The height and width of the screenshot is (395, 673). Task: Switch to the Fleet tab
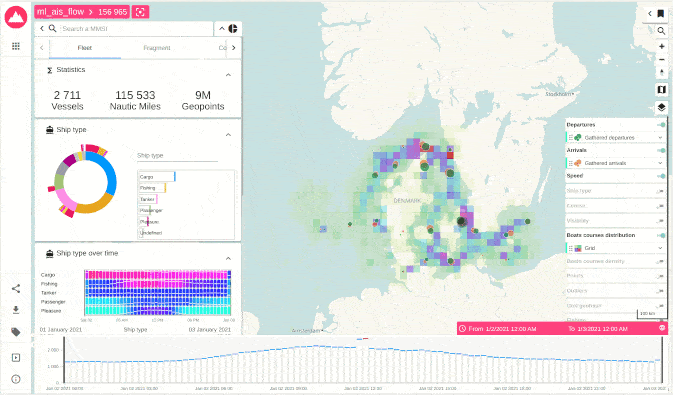(85, 48)
